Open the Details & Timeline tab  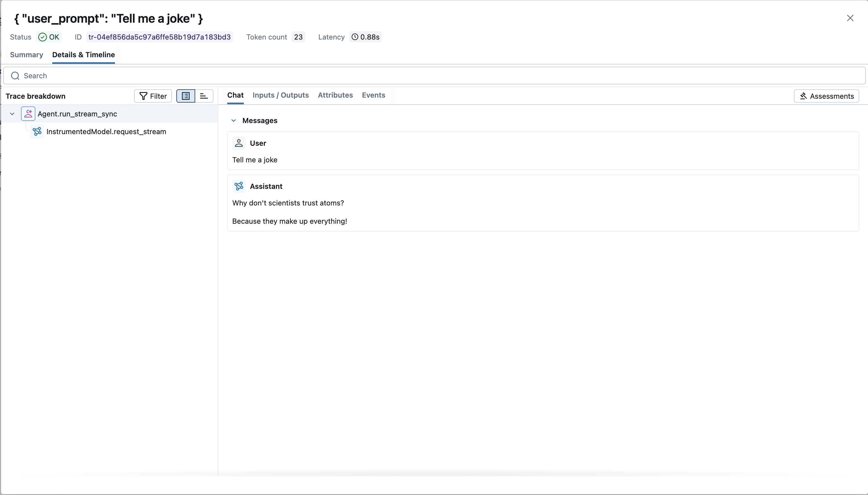pos(83,55)
